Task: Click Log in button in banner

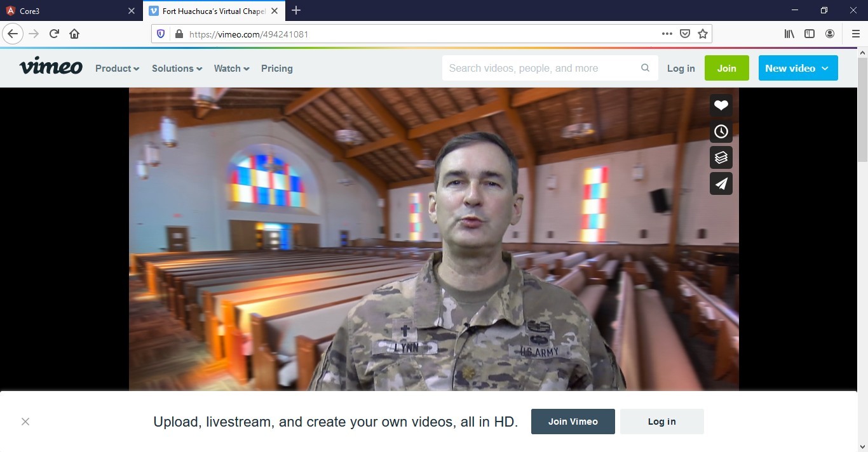Action: click(662, 422)
